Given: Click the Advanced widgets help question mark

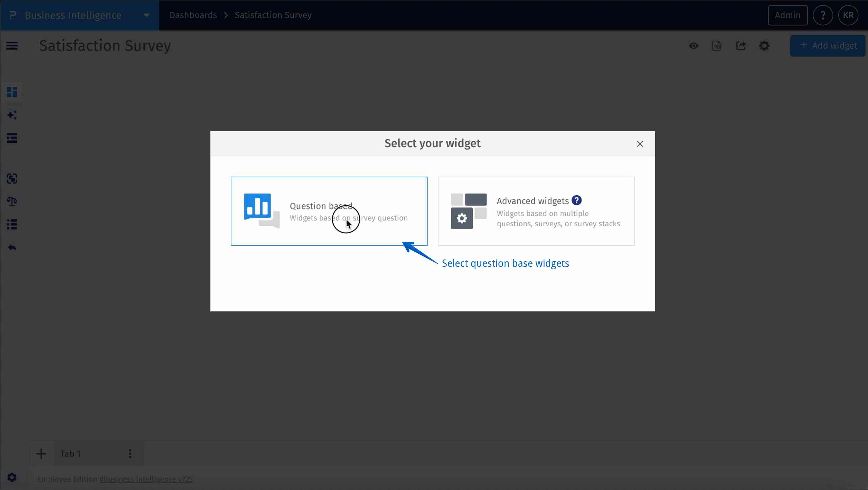Looking at the screenshot, I should tap(577, 200).
